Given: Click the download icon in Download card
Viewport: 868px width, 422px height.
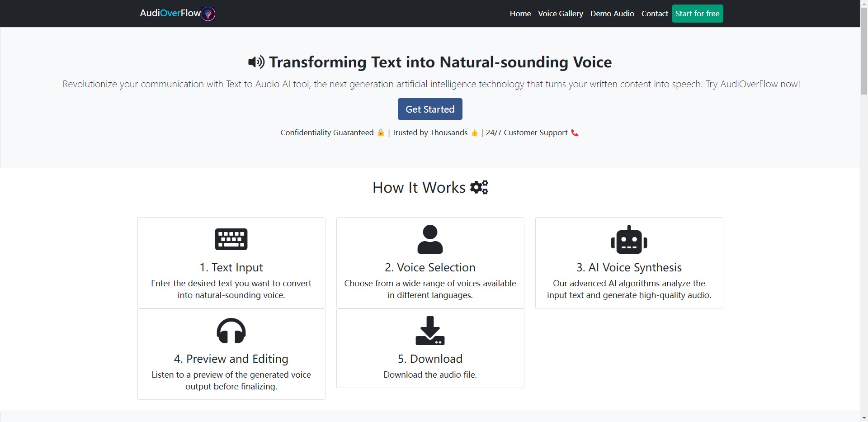Looking at the screenshot, I should [x=430, y=331].
